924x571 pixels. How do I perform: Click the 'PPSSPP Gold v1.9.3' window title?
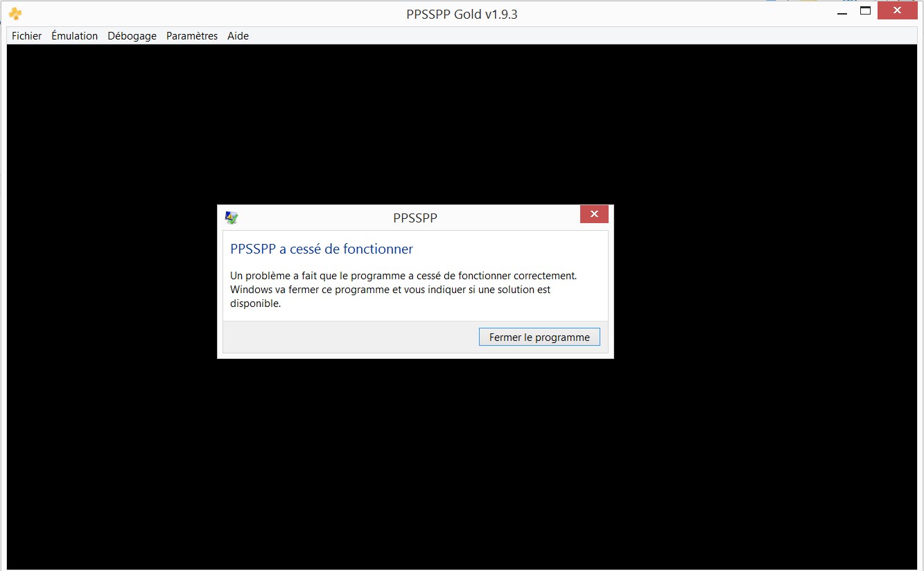pos(462,15)
